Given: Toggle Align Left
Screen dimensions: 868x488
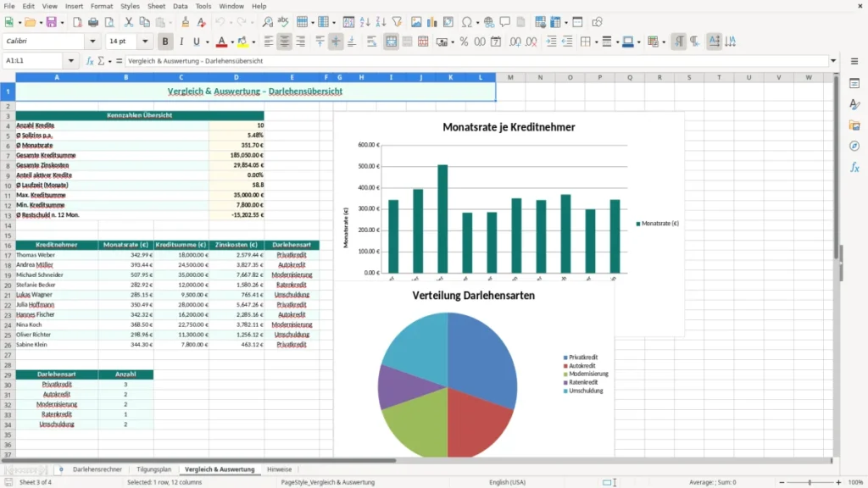Looking at the screenshot, I should coord(269,42).
